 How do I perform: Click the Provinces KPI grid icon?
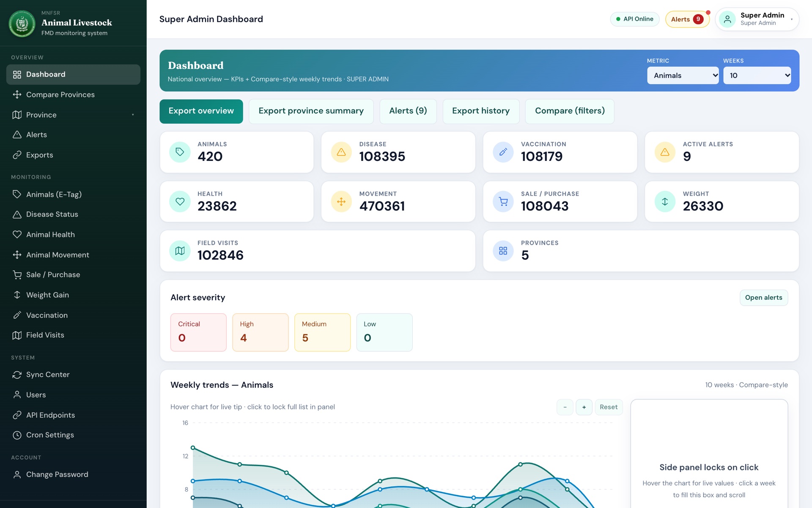(503, 251)
